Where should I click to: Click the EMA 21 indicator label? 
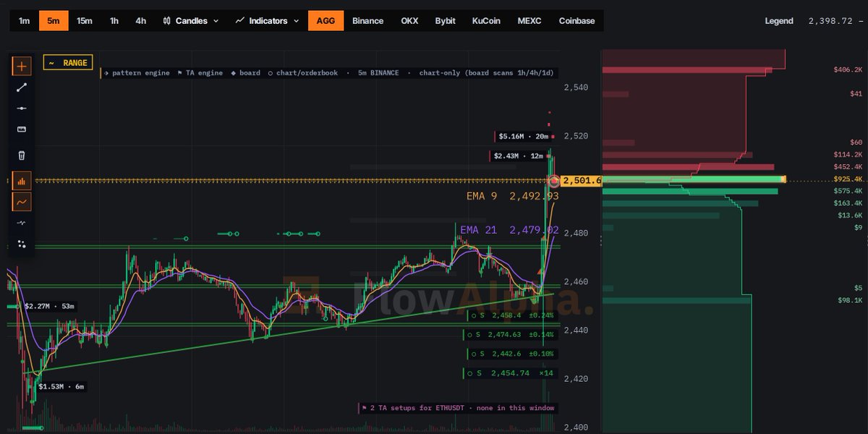click(510, 230)
